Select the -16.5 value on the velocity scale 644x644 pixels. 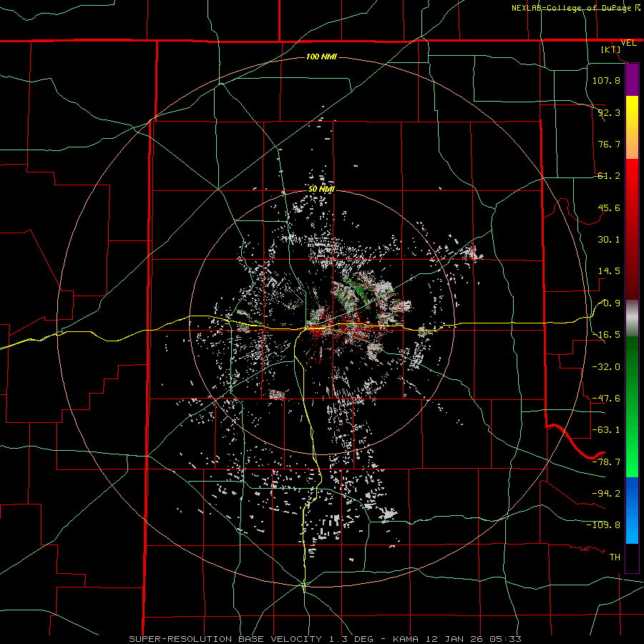(606, 335)
